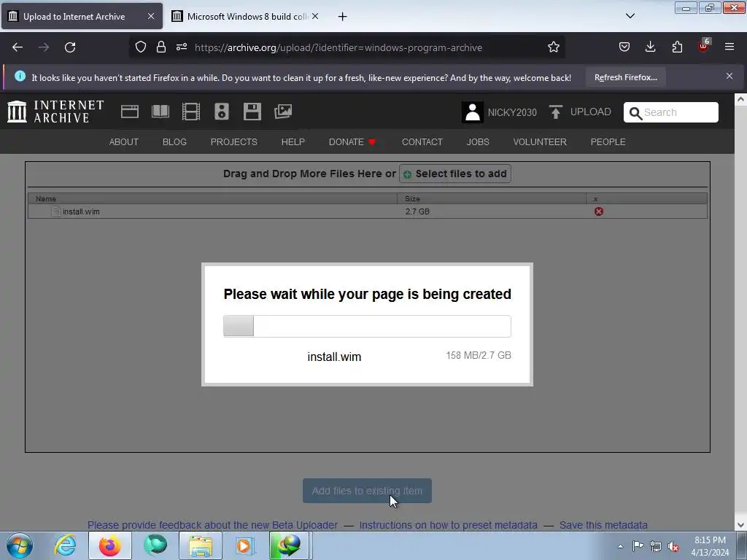Open the site permissions icon in address bar

pos(182,47)
